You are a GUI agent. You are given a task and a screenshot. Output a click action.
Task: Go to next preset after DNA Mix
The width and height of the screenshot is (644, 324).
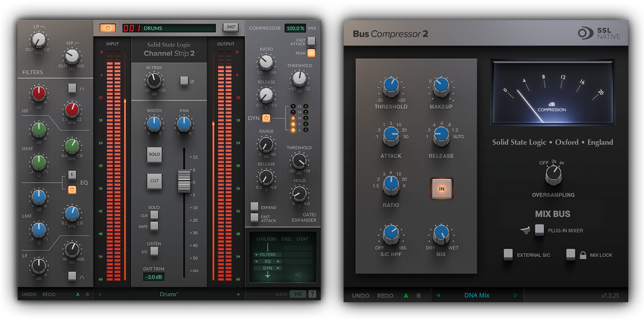coord(516,295)
